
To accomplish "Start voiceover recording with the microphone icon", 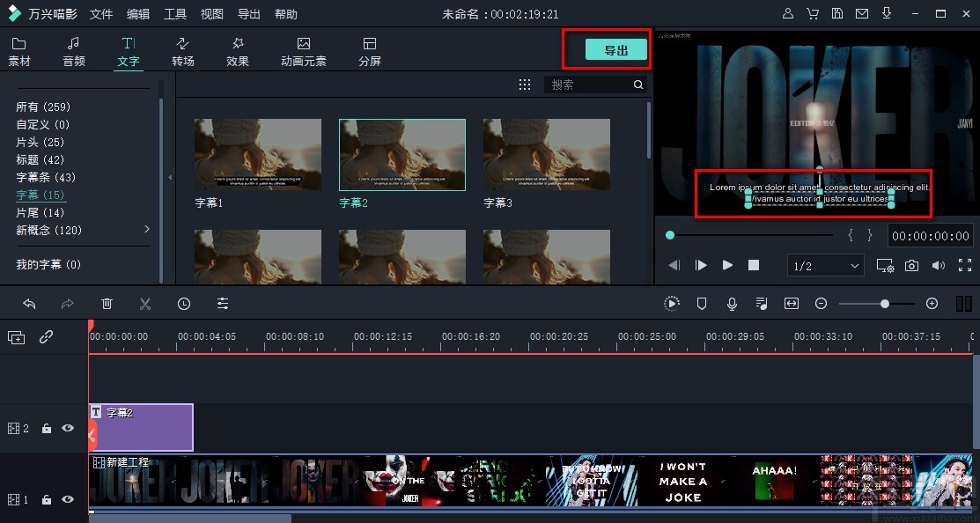I will (x=732, y=303).
